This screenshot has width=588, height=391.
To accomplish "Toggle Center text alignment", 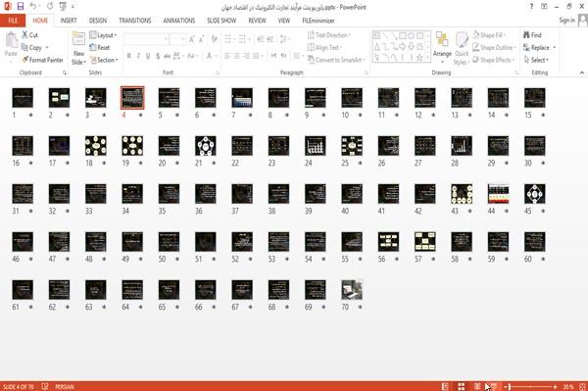I will click(237, 56).
